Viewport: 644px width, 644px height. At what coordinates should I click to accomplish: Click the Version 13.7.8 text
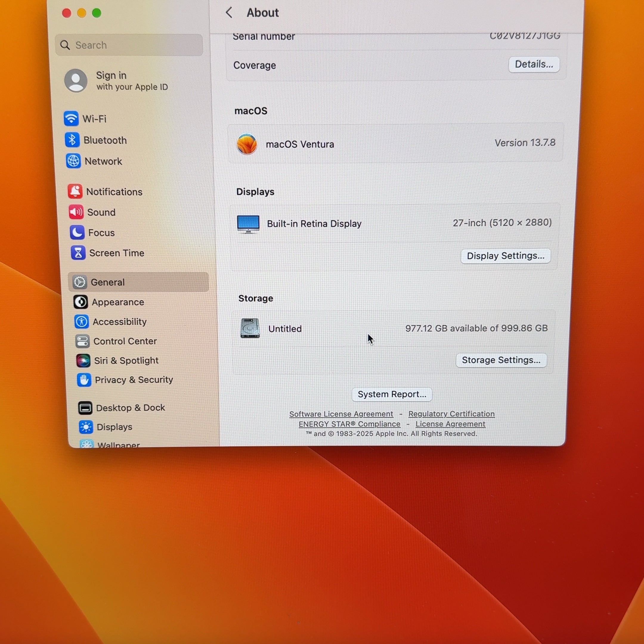click(525, 143)
